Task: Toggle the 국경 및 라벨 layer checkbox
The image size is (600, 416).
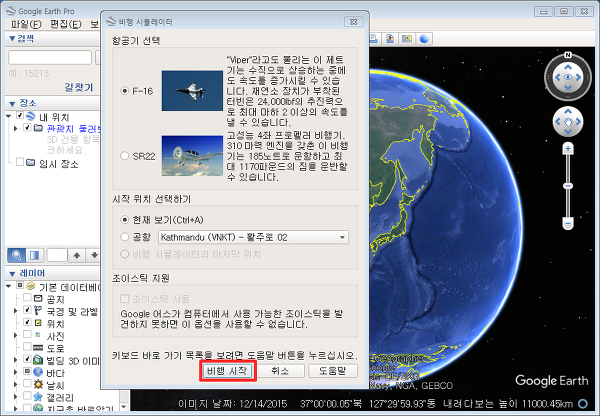Action: point(27,310)
